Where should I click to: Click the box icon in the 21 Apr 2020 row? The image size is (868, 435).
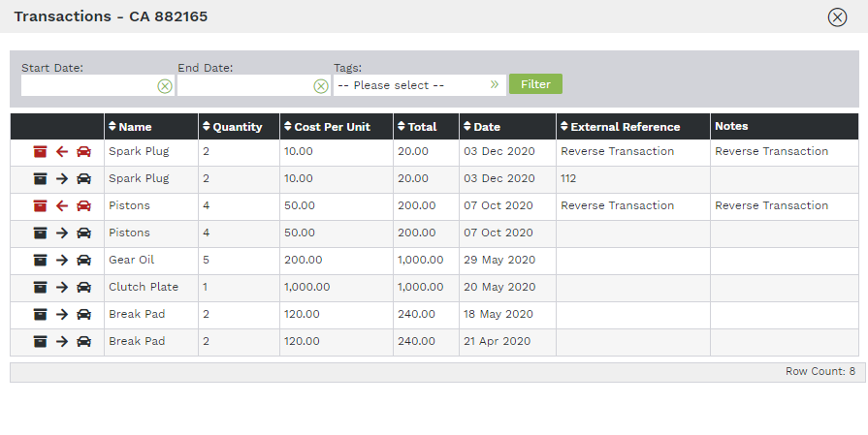click(x=40, y=341)
